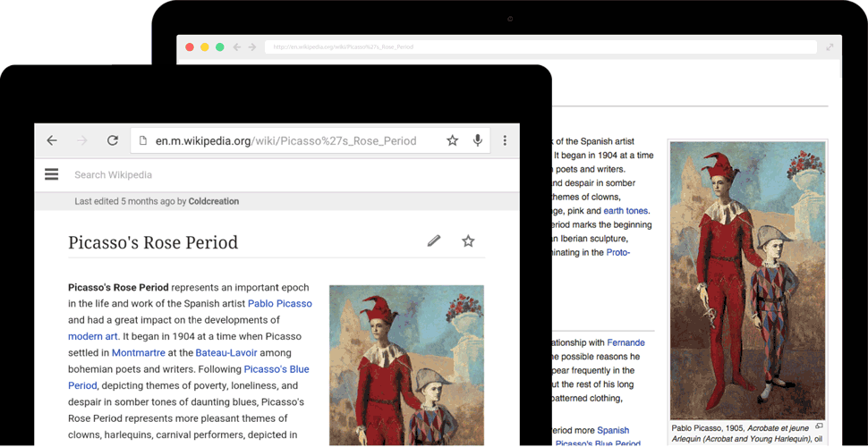Click the painting thumbnail on tablet page
This screenshot has height=447, width=868.
coord(406,365)
